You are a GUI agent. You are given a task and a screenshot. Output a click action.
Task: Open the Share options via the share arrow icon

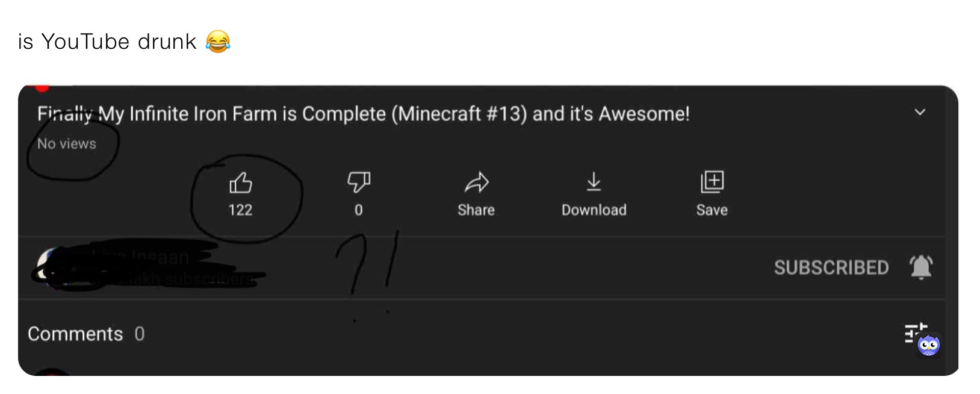pyautogui.click(x=476, y=182)
